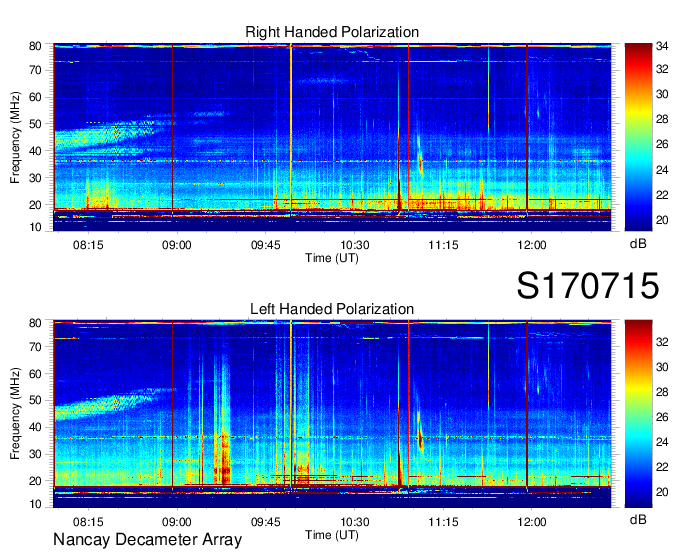Click the '40' frequency tick of left-handed plot
The image size is (680, 552).
pos(36,427)
